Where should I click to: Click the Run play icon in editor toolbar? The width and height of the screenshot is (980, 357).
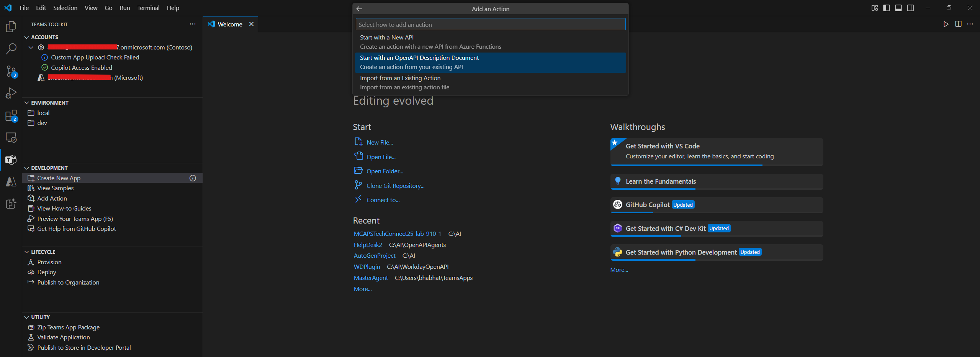[946, 24]
